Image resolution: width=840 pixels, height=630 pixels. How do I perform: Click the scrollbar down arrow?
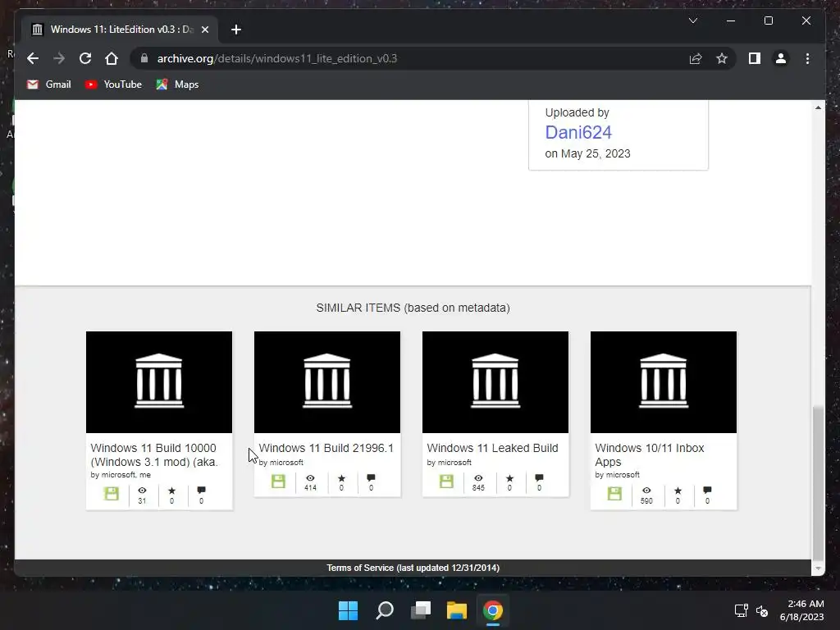818,568
